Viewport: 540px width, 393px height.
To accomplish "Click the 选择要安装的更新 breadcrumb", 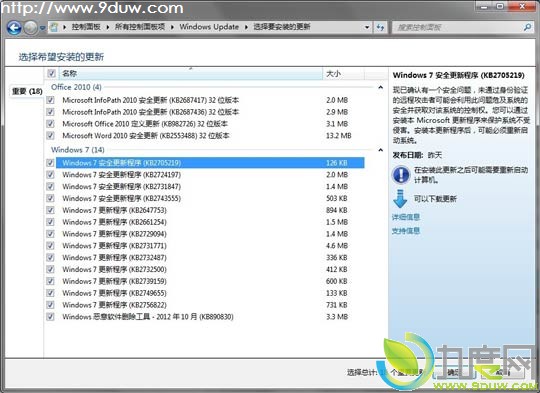I will [282, 27].
